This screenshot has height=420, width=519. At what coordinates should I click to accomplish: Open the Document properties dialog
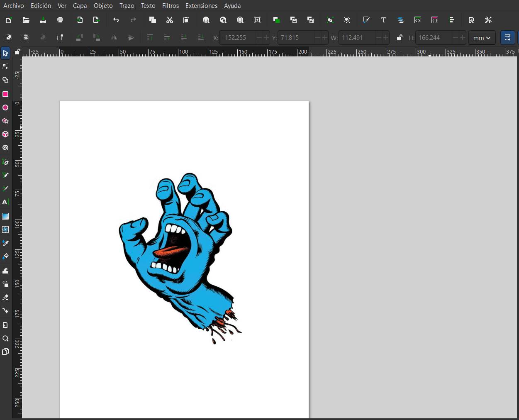click(x=471, y=20)
